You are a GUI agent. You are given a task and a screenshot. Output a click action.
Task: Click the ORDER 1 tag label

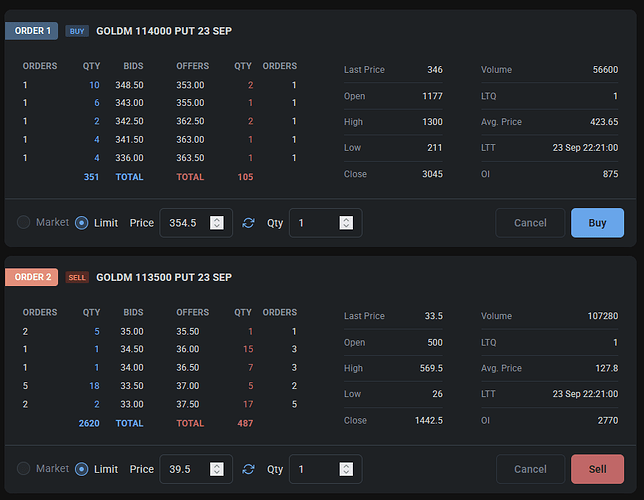coord(32,31)
